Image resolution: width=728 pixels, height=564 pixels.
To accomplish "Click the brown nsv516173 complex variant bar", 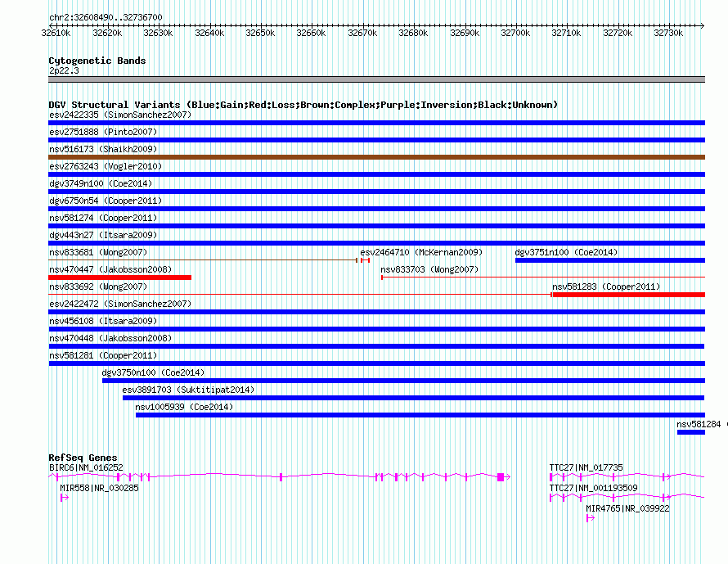I will [x=376, y=157].
